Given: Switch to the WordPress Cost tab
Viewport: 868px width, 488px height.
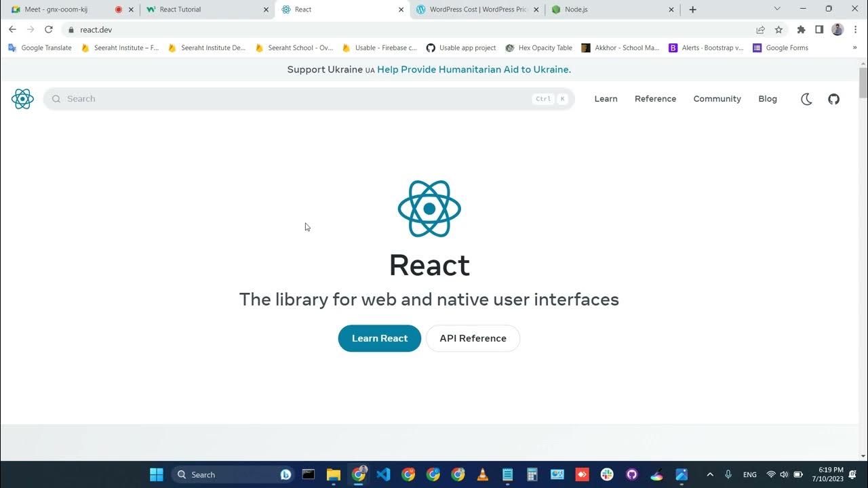Looking at the screenshot, I should click(477, 9).
